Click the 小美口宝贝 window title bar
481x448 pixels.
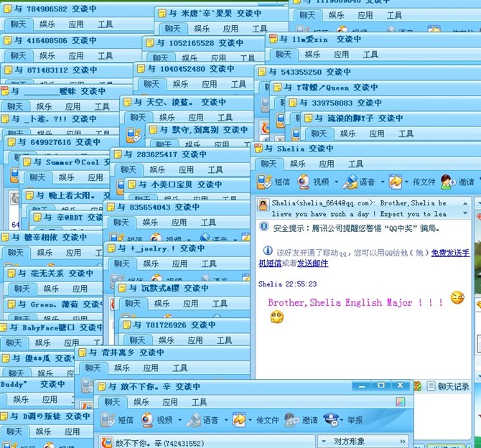(187, 185)
